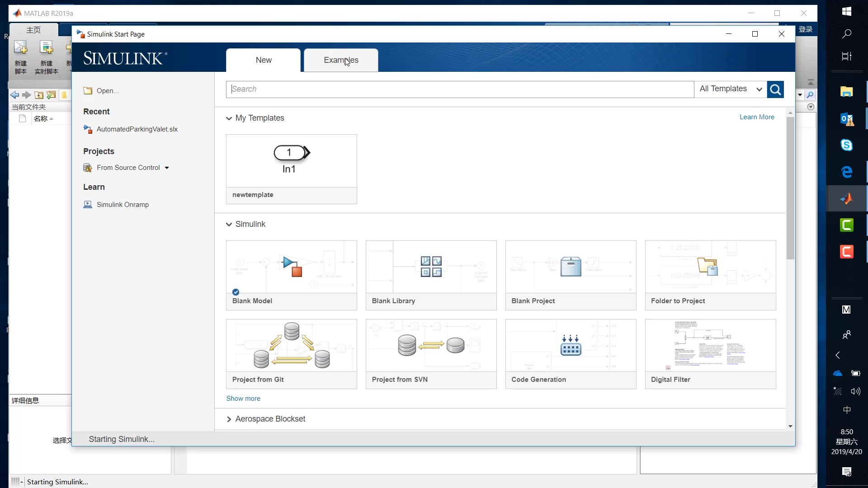Click MATLAB browse for folder icon

click(x=51, y=95)
